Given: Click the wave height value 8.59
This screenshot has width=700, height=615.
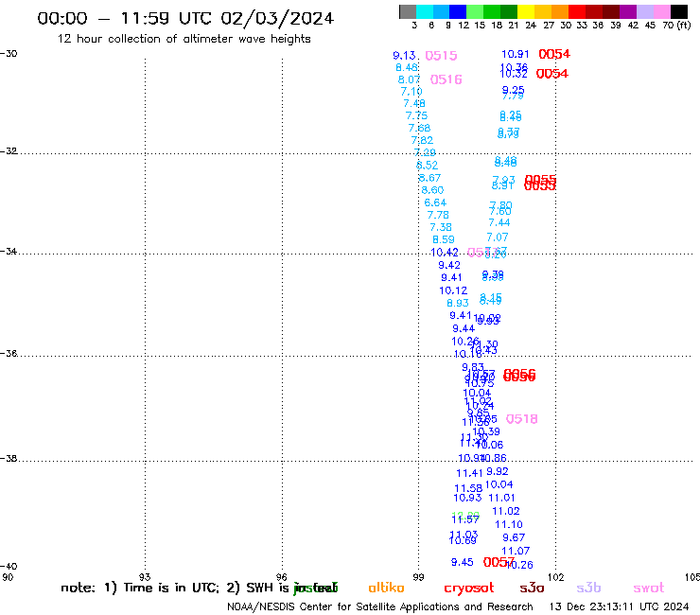Looking at the screenshot, I should coord(444,239).
